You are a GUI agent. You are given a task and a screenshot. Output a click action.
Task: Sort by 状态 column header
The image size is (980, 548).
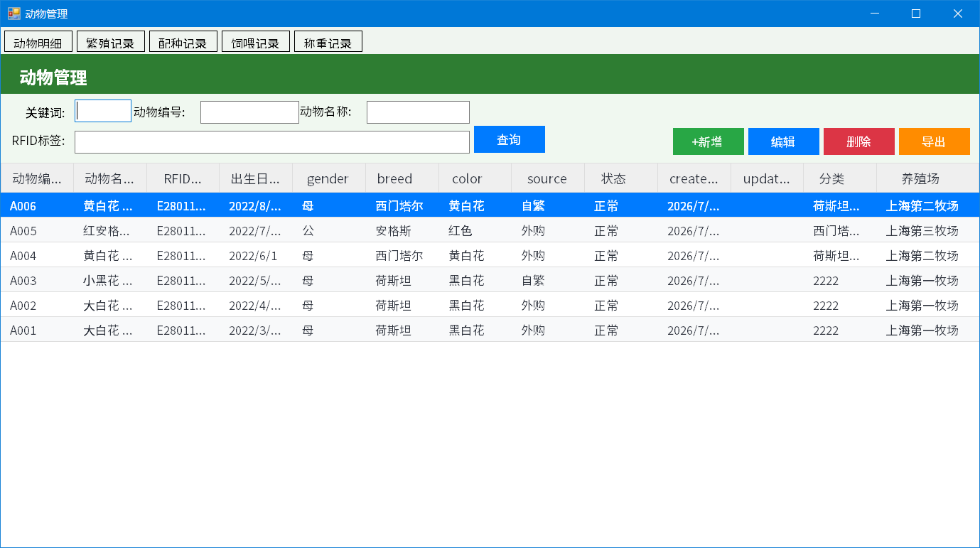click(621, 178)
